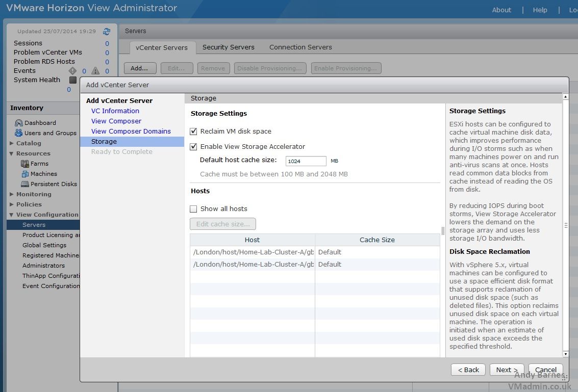Image resolution: width=578 pixels, height=392 pixels.
Task: Switch to the Security Servers tab
Action: [x=228, y=47]
